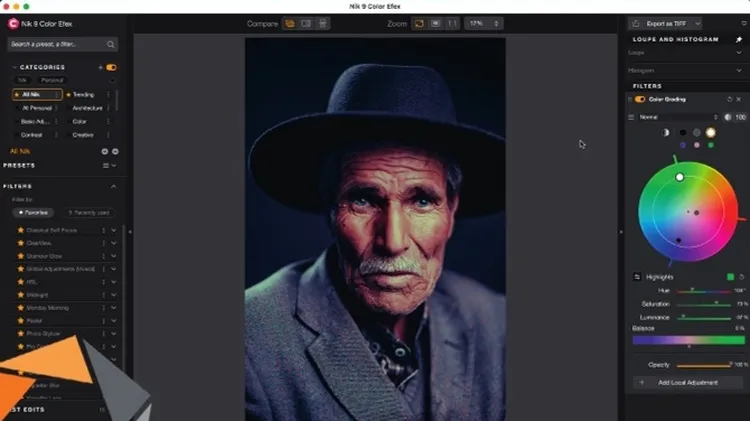The height and width of the screenshot is (421, 750).
Task: Click the export share icon
Action: 636,23
